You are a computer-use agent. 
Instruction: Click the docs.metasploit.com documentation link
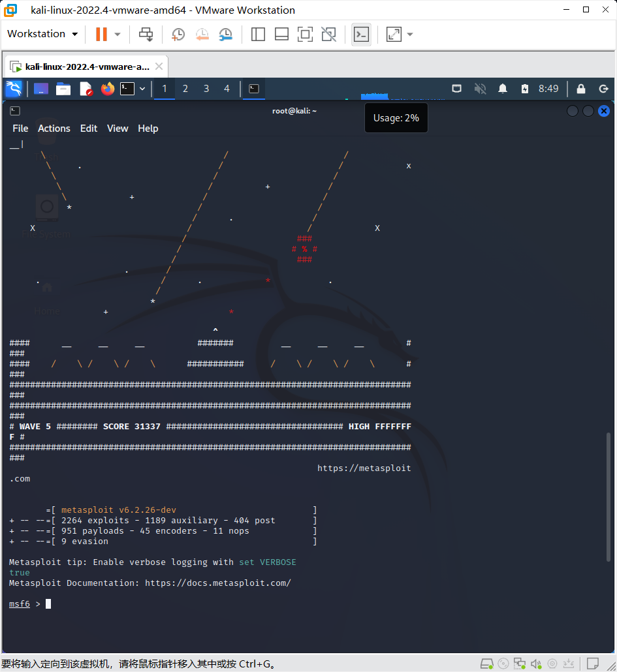point(218,583)
